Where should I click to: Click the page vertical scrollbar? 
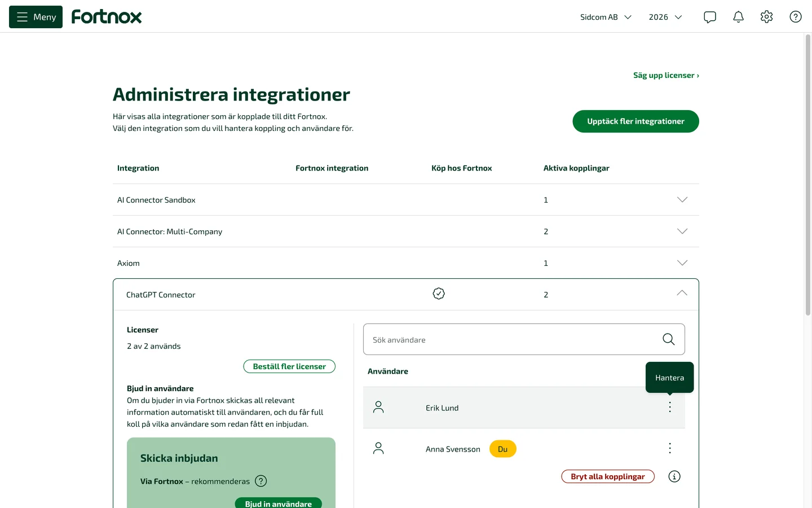pos(807,175)
